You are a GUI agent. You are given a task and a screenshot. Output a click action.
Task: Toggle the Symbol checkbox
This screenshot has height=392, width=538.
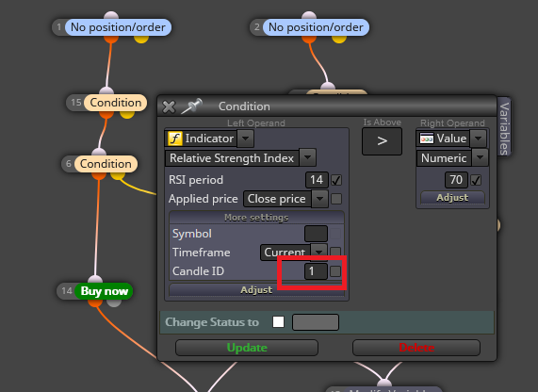point(335,234)
